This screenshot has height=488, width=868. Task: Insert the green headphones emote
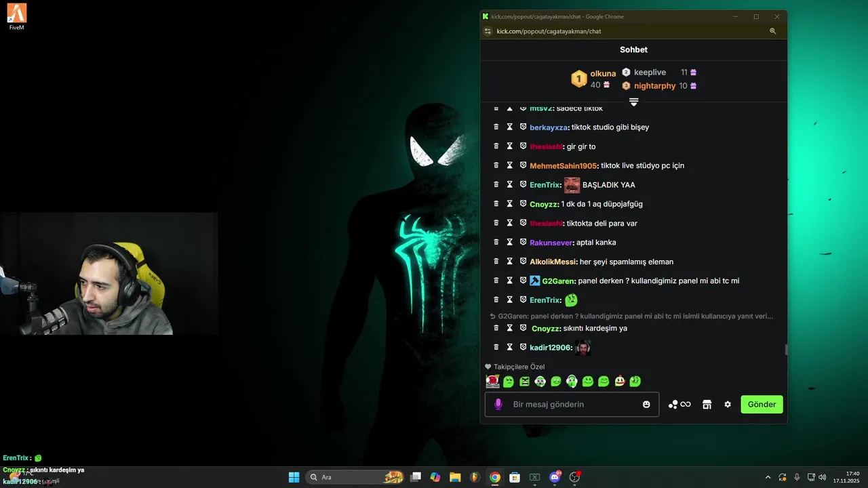coord(572,382)
